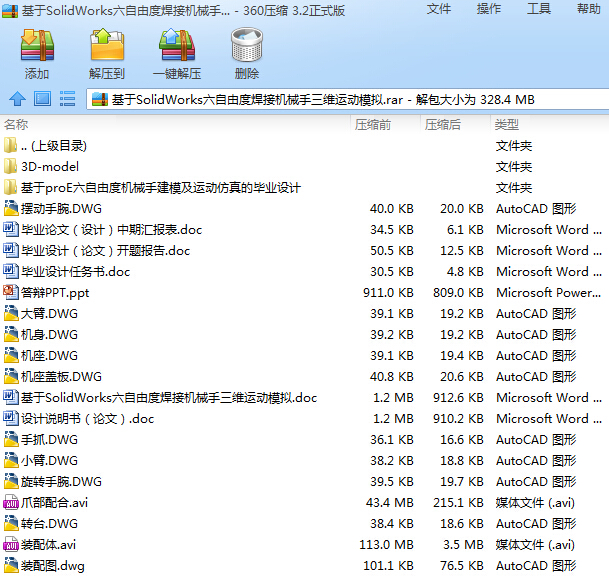Click the folder name 3D-model

[50, 167]
